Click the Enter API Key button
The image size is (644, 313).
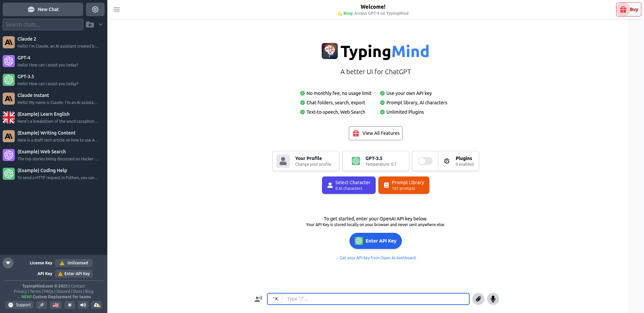click(x=375, y=241)
